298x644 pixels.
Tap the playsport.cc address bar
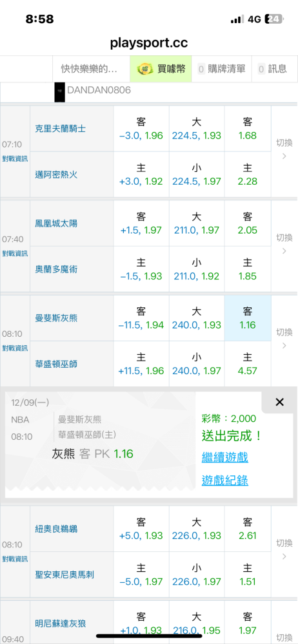[x=149, y=43]
